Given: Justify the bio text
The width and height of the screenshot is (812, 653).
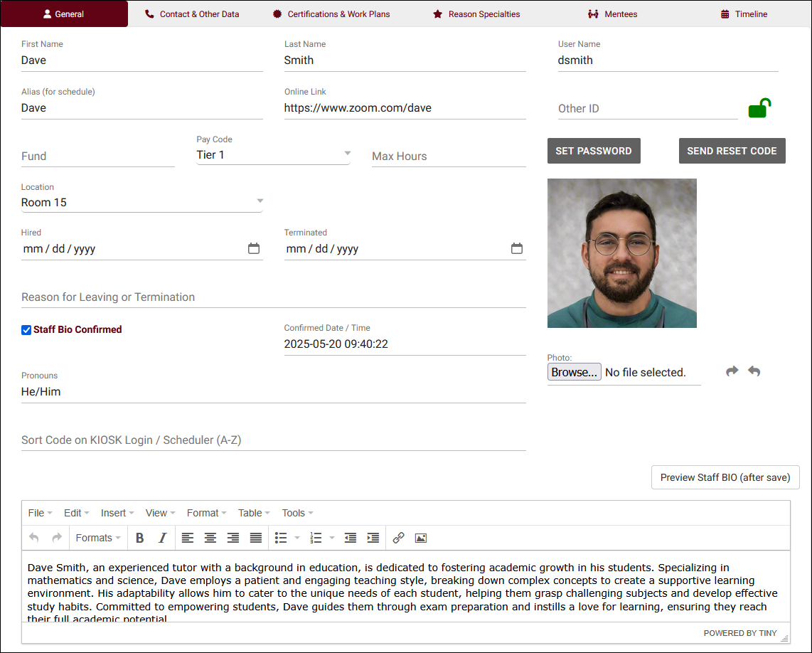Looking at the screenshot, I should coord(256,538).
